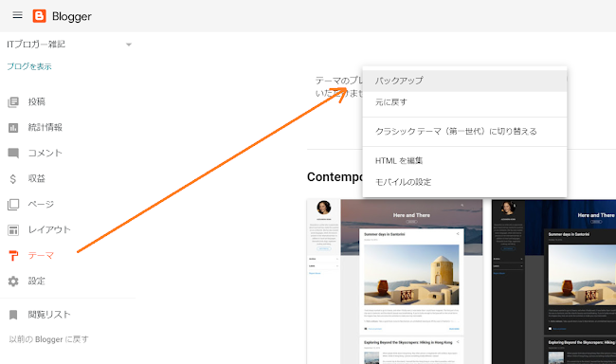Select the dark Contempo theme thumbnail
Screen dimensions: 616x364
point(554,282)
